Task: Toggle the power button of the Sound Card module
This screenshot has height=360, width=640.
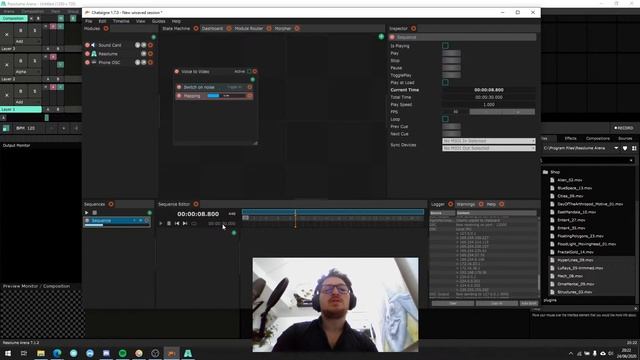Action: coord(87,45)
